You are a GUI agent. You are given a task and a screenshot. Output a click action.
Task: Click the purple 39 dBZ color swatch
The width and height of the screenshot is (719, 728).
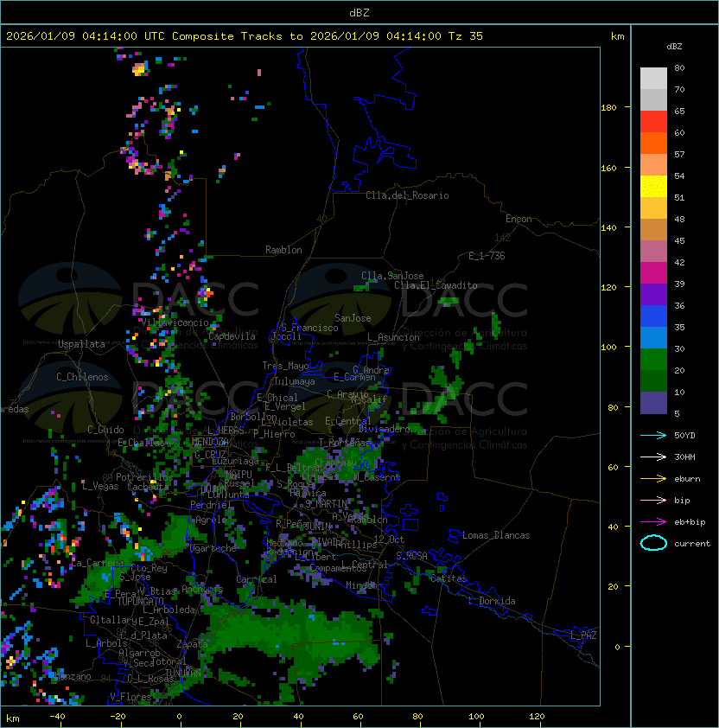click(x=653, y=294)
